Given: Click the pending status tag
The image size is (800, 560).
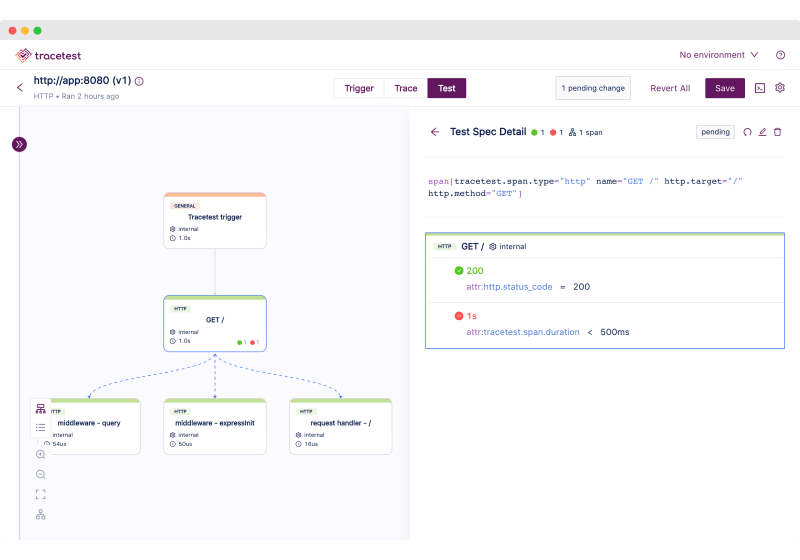Looking at the screenshot, I should 715,132.
